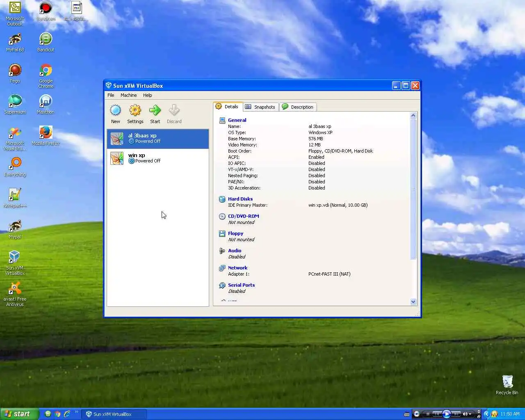Click the 'Floppy, CD/DVD-ROM, Hard Disk' boot order

[341, 151]
